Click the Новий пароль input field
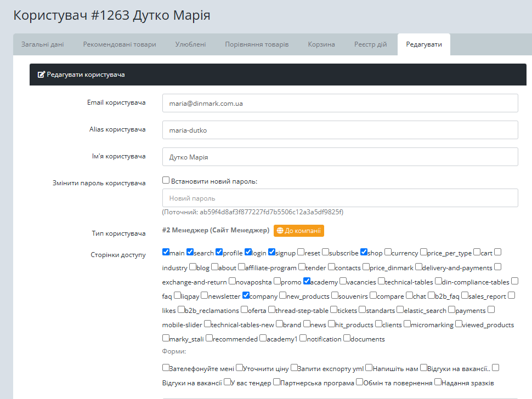Viewport: 532px width, 399px height. (x=340, y=198)
